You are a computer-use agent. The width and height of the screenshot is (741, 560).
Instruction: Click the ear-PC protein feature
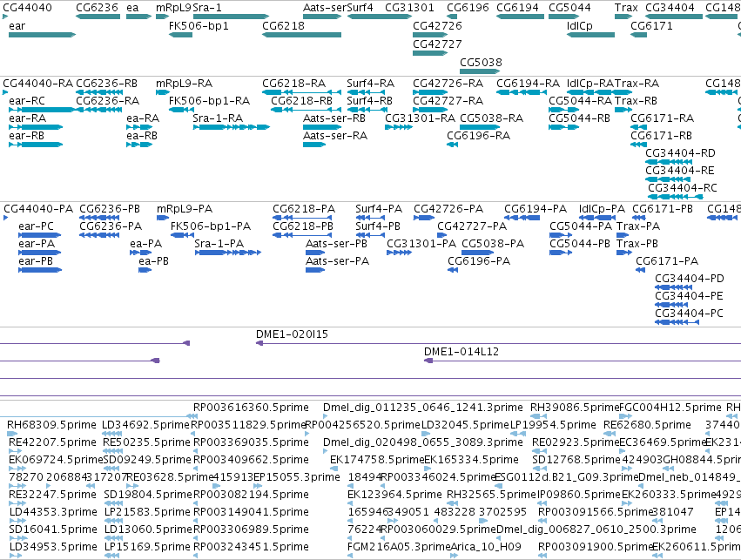pos(40,235)
